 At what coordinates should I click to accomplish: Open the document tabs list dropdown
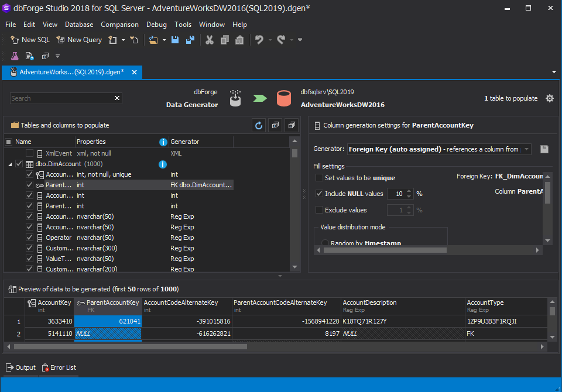click(554, 72)
